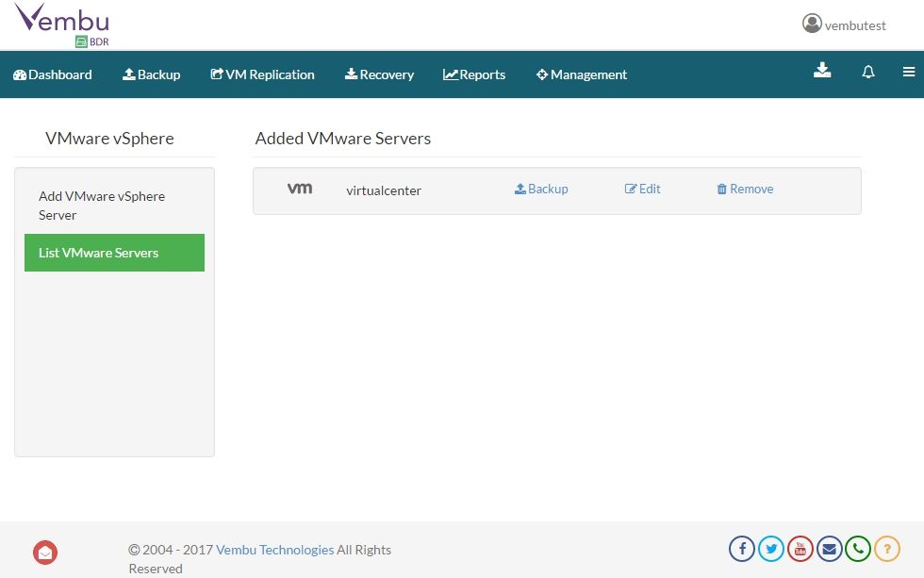Click the Backup link for virtualcenter

[541, 190]
